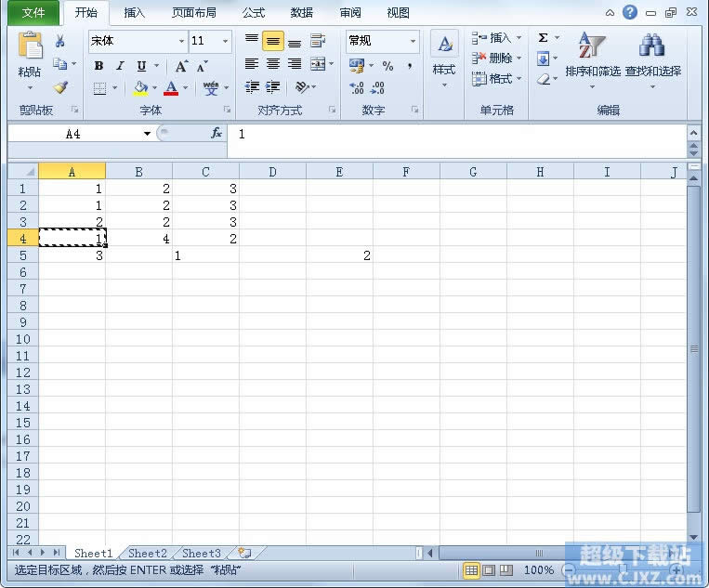Open number format dropdown 常规
The height and width of the screenshot is (588, 709).
pos(413,41)
